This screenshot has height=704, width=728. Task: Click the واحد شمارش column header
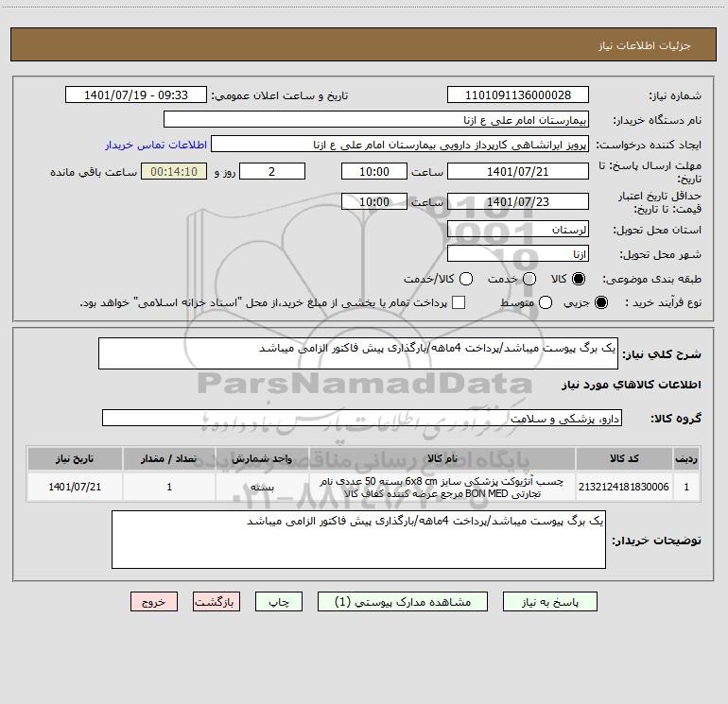pyautogui.click(x=262, y=459)
